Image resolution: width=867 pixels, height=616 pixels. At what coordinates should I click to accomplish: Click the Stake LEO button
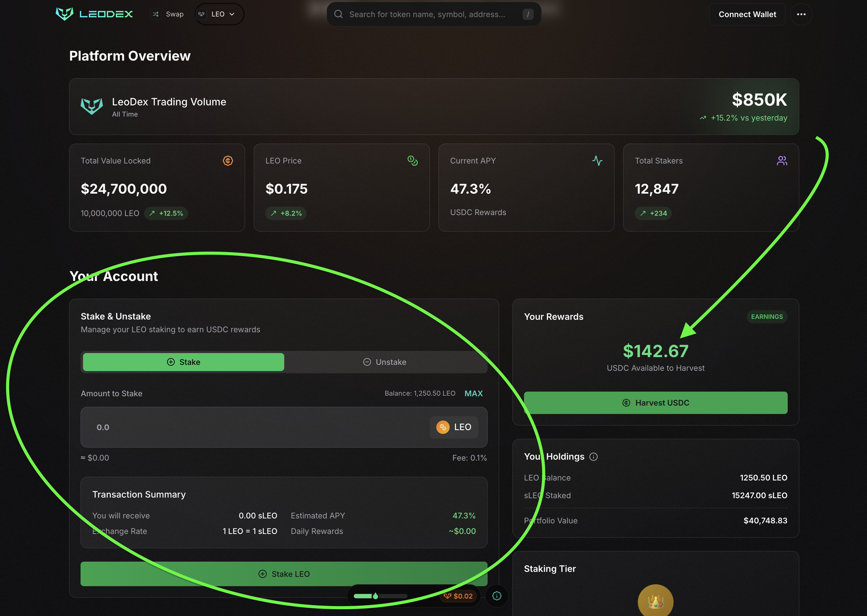[x=284, y=574]
